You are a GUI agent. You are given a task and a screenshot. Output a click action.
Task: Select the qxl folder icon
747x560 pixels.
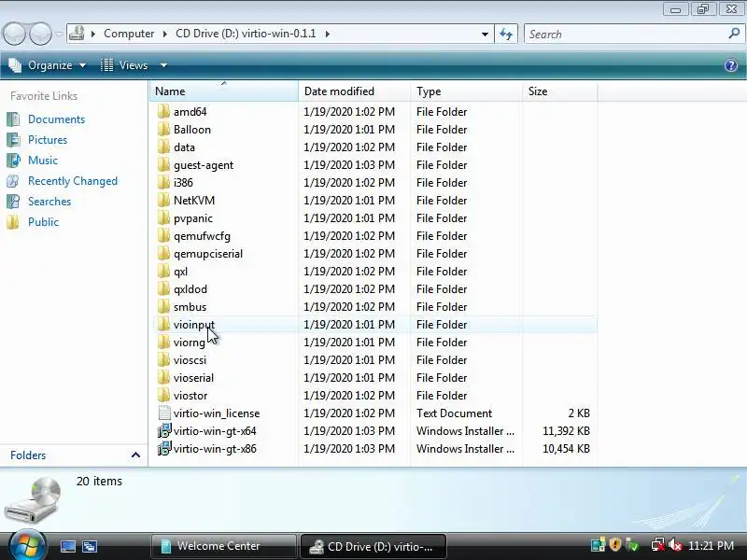point(163,271)
